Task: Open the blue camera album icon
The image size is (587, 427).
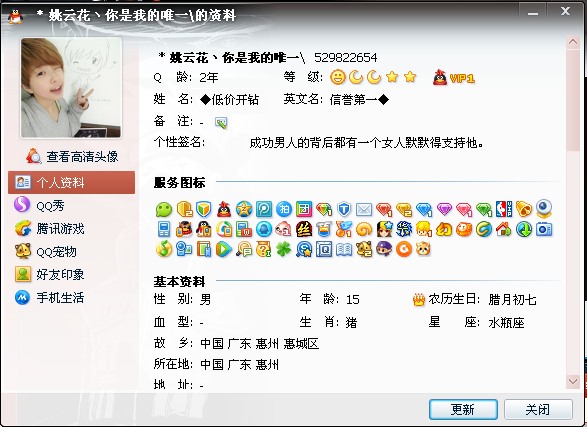Action: coord(544,229)
